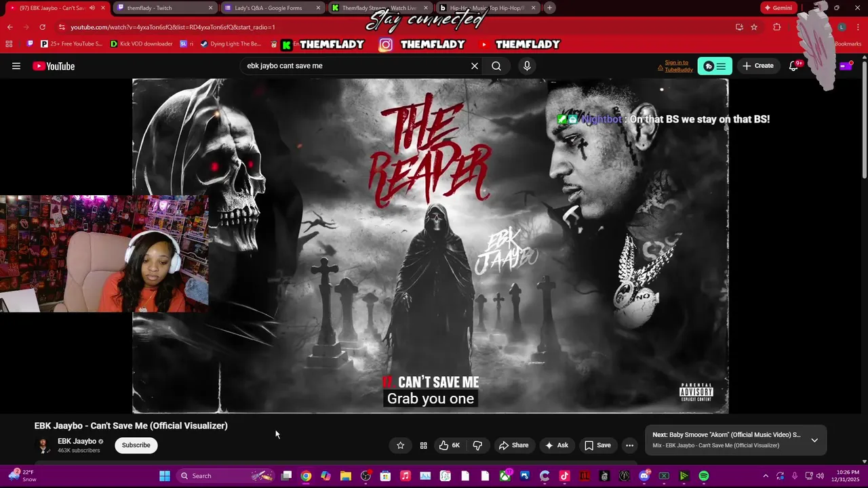868x488 pixels.
Task: Open the Chrome apps grid shortcut
Action: pos(9,44)
